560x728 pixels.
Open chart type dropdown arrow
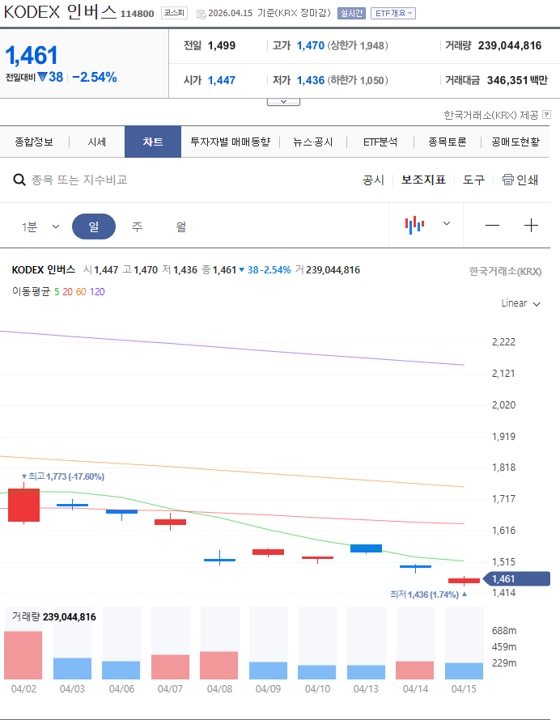click(447, 223)
